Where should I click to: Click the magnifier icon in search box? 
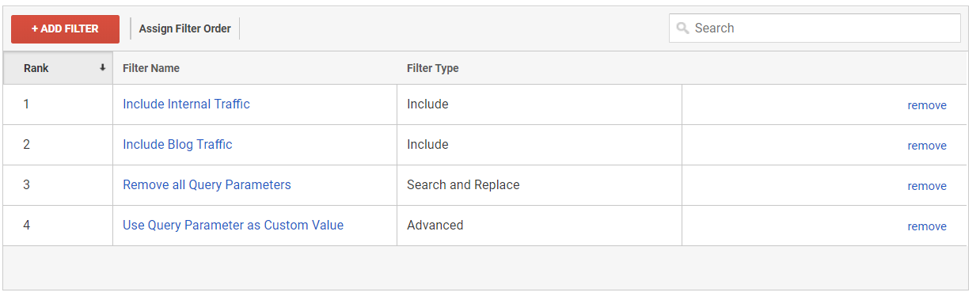(682, 28)
